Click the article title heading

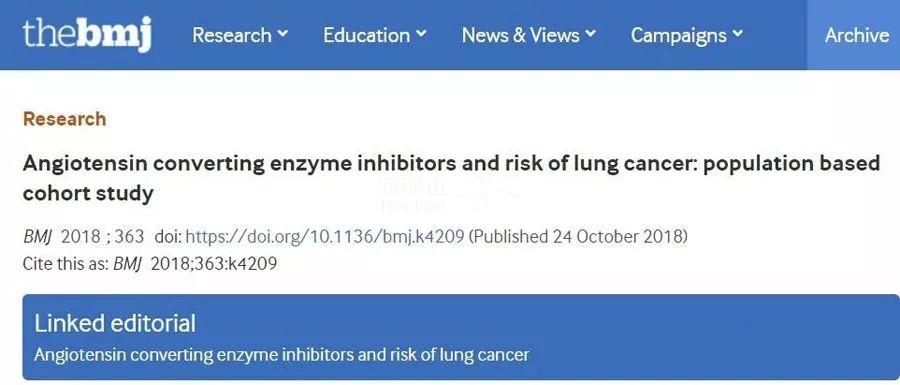click(x=451, y=178)
